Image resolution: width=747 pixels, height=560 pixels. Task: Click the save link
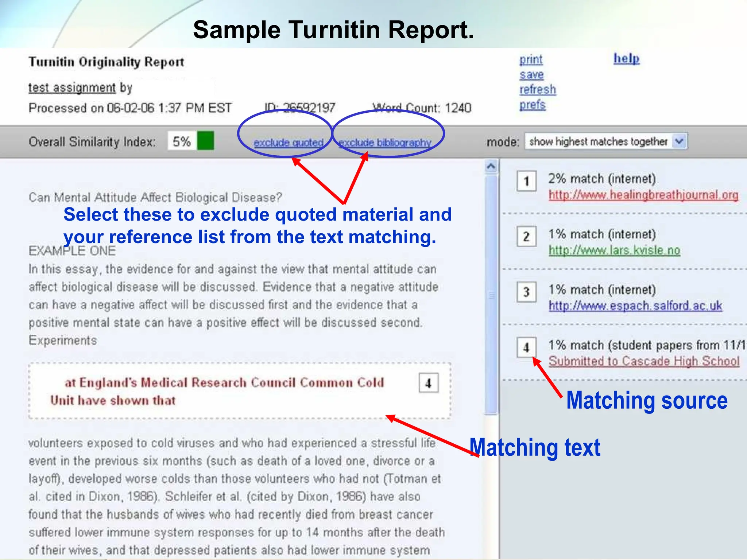[531, 75]
